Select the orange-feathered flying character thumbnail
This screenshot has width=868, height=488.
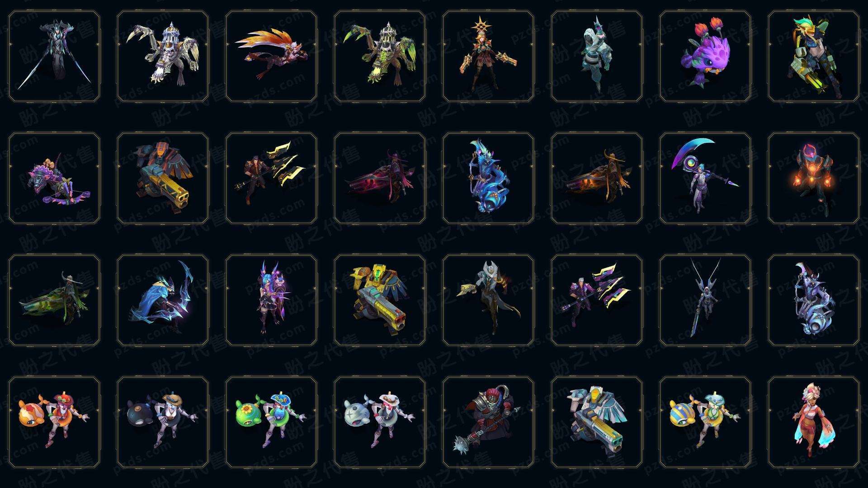(271, 56)
